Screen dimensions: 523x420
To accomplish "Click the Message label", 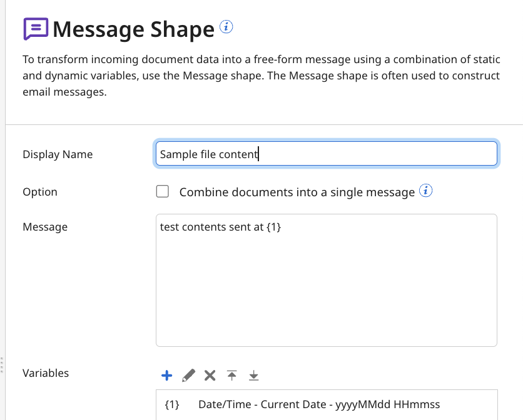I will pyautogui.click(x=44, y=227).
